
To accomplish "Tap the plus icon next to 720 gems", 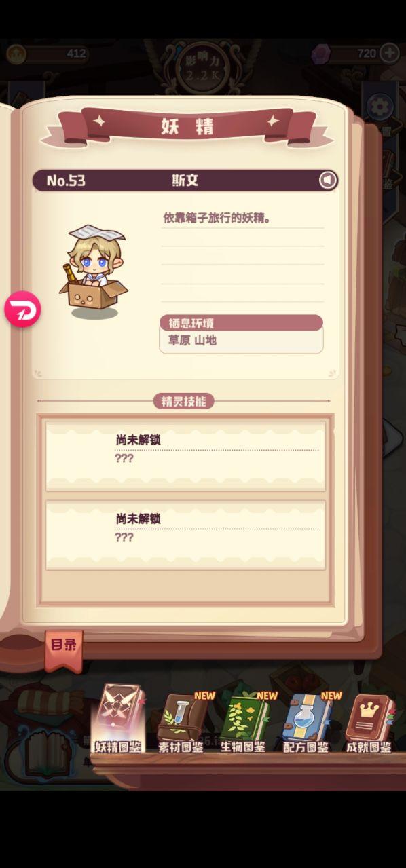I will [x=390, y=53].
